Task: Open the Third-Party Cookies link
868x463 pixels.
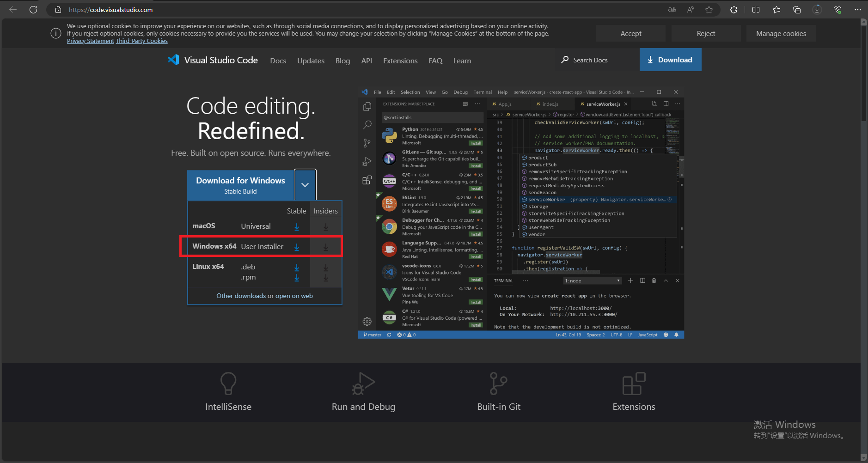Action: click(x=141, y=41)
